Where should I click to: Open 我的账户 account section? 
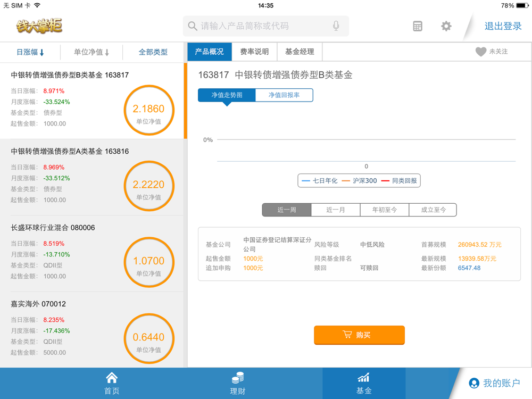point(494,383)
